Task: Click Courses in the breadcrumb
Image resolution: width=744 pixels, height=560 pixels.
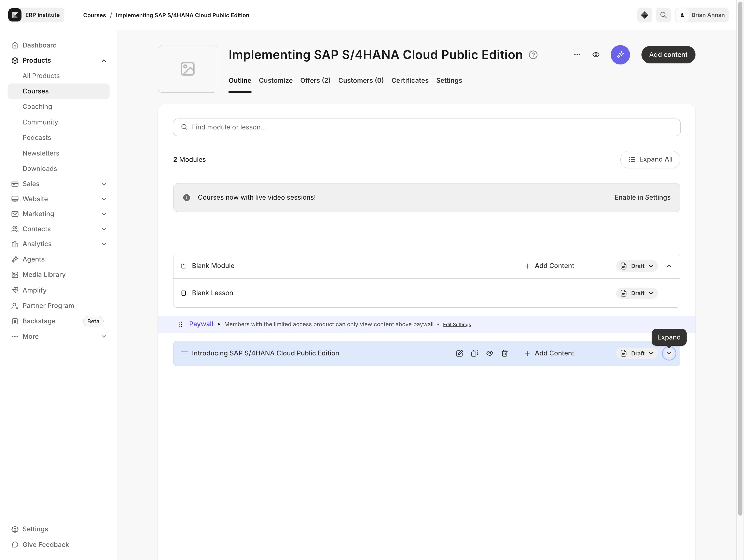Action: [x=94, y=15]
